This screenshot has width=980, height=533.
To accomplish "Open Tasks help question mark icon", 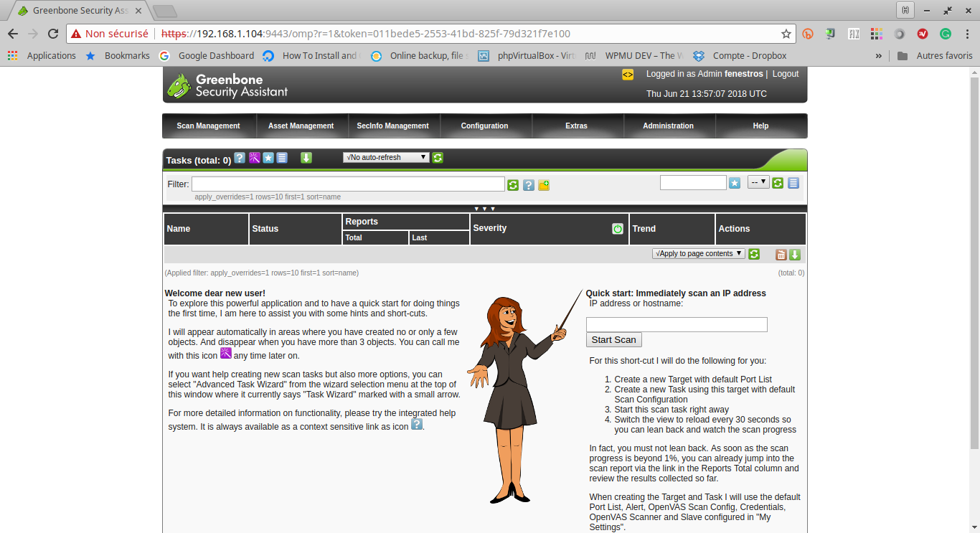I will (x=240, y=158).
